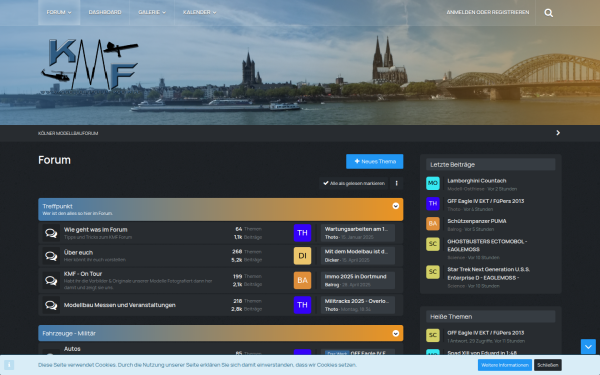Viewport: 600px width, 375px height.
Task: Open GHOSTBUSTERS ECTOMOBOL - EAGLEMOSS post
Action: [x=487, y=245]
